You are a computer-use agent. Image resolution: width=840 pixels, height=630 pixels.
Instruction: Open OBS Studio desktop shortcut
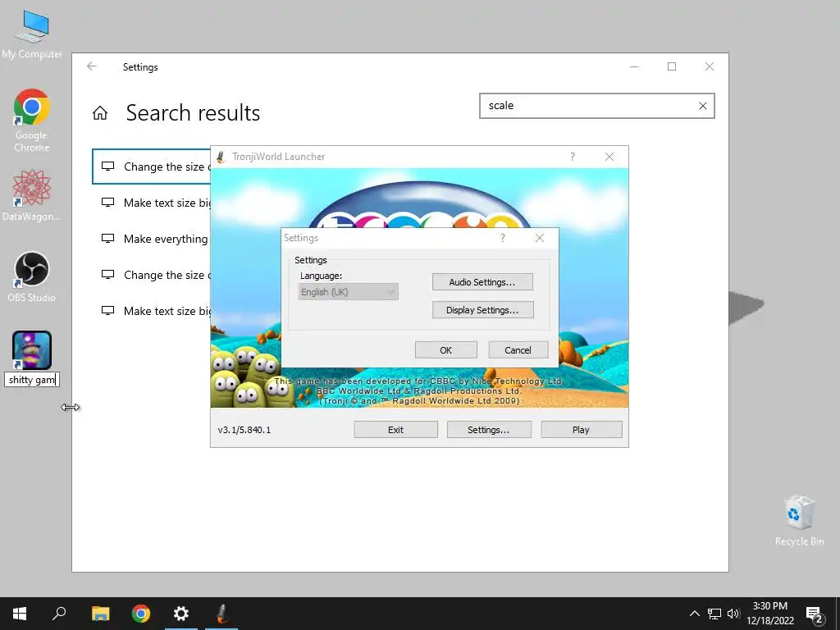pos(32,276)
